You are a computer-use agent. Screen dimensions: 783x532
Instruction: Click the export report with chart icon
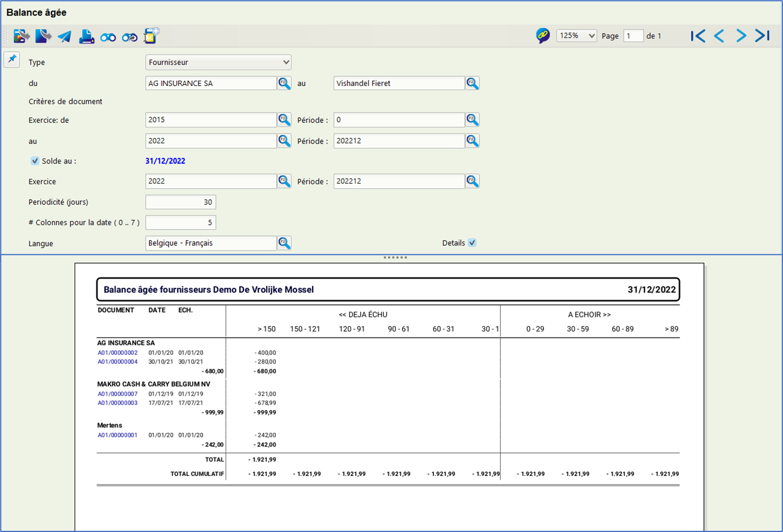(21, 36)
